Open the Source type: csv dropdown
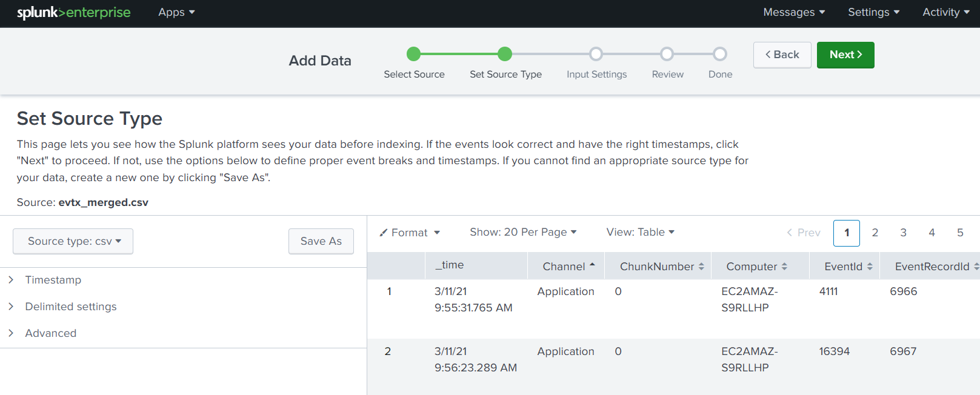Screen dimensions: 980x395 click(73, 241)
